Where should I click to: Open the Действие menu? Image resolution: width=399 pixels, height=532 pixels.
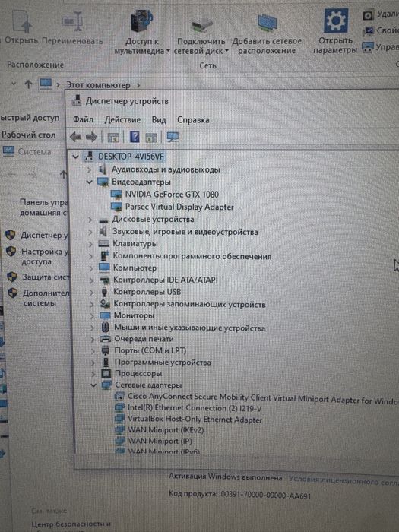coord(122,119)
